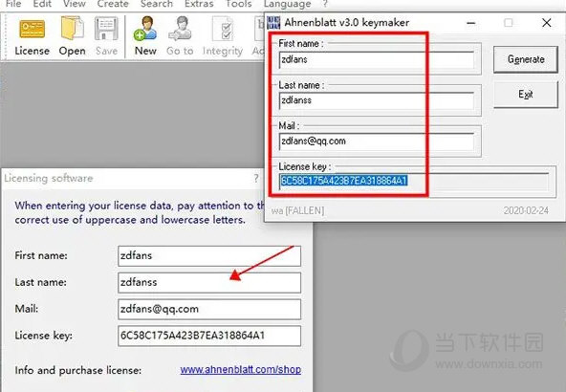Click the keymaker window title icon
Screen dimensions: 566x392
tap(273, 23)
